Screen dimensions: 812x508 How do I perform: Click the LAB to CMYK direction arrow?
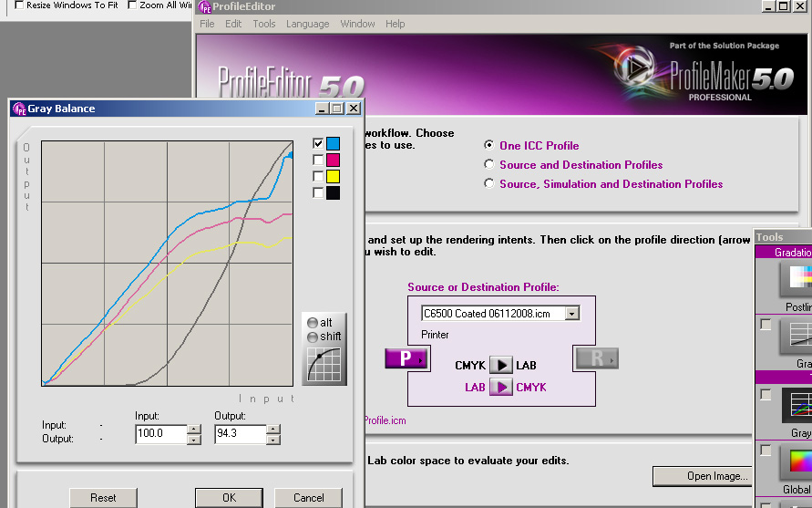[500, 388]
